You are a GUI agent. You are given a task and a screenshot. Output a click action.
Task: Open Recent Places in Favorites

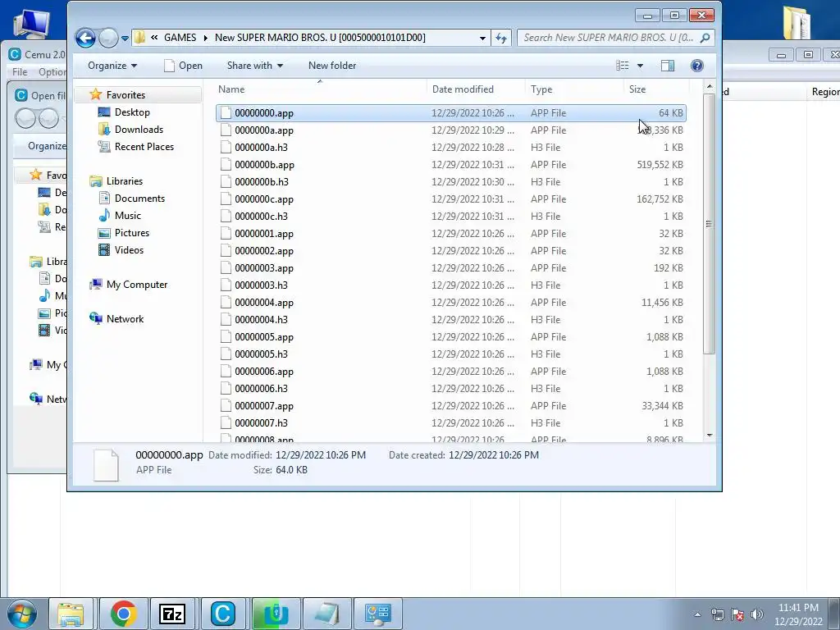[x=144, y=146]
